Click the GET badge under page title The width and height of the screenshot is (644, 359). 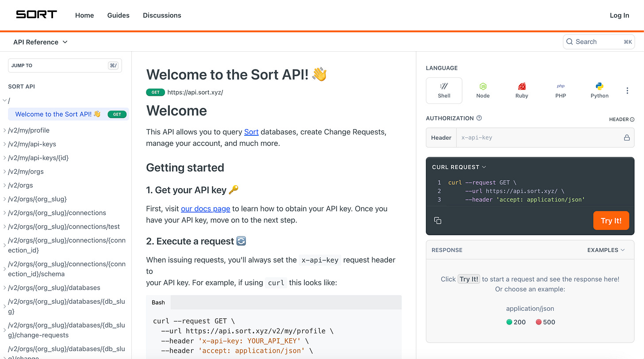(155, 92)
